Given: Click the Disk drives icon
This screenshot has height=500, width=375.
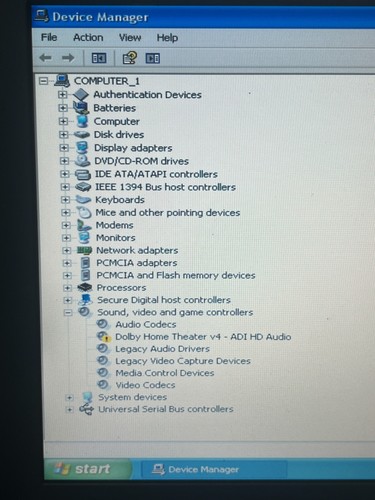Looking at the screenshot, I should (x=82, y=134).
